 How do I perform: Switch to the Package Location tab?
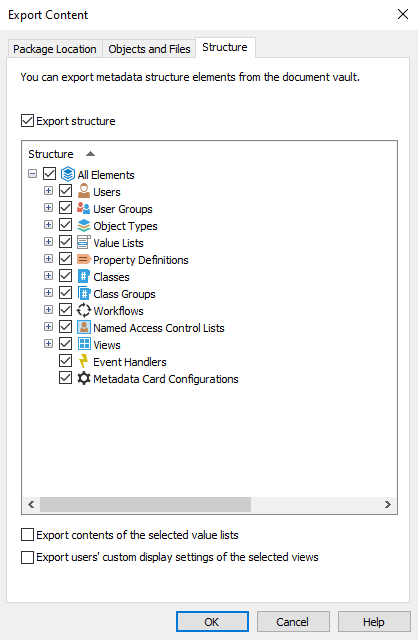point(55,49)
